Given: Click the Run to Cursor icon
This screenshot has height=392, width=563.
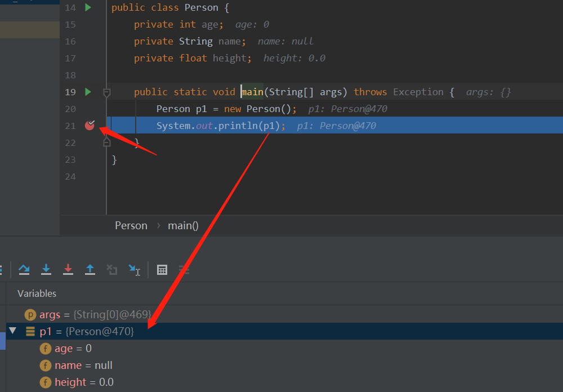Looking at the screenshot, I should point(135,270).
